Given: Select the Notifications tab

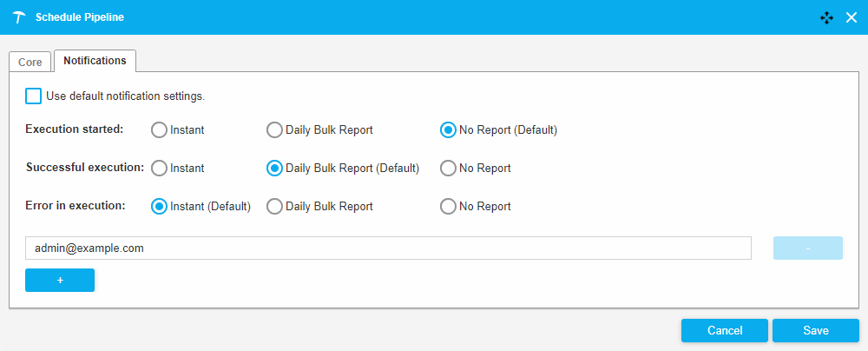Looking at the screenshot, I should (x=95, y=61).
